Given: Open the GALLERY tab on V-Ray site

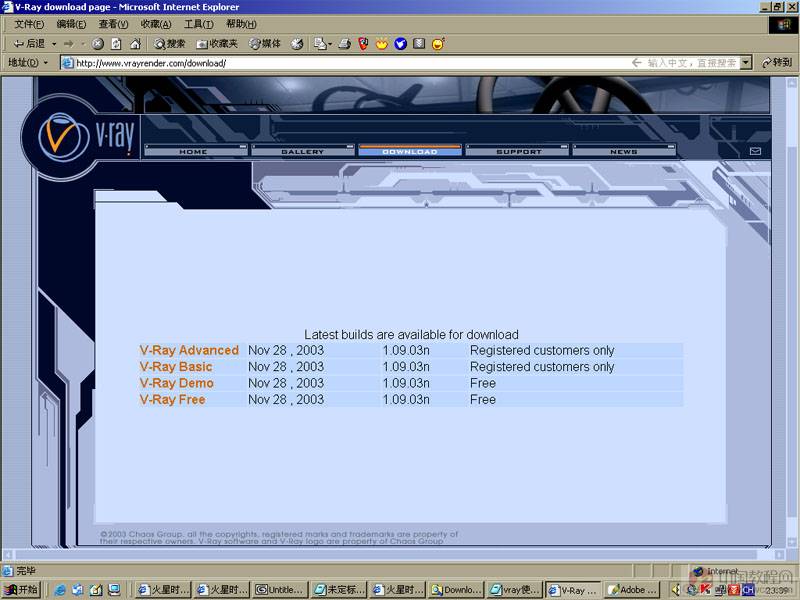Looking at the screenshot, I should [x=303, y=152].
